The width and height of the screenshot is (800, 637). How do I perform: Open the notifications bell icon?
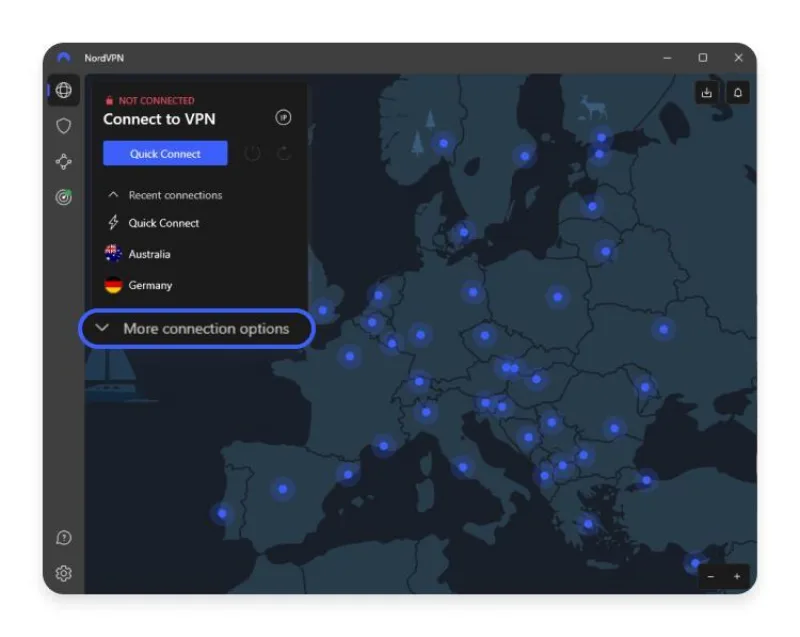(x=738, y=93)
